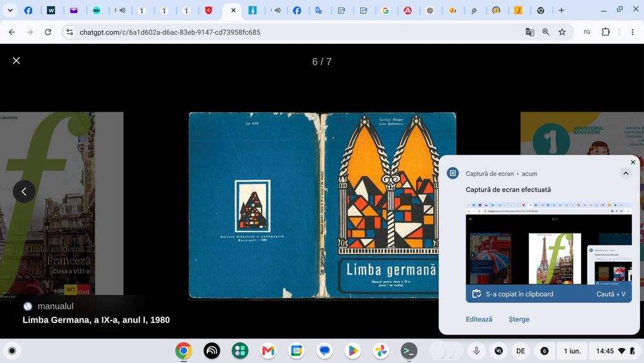Reload the current page
Screen dimensions: 644x363
(x=48, y=32)
